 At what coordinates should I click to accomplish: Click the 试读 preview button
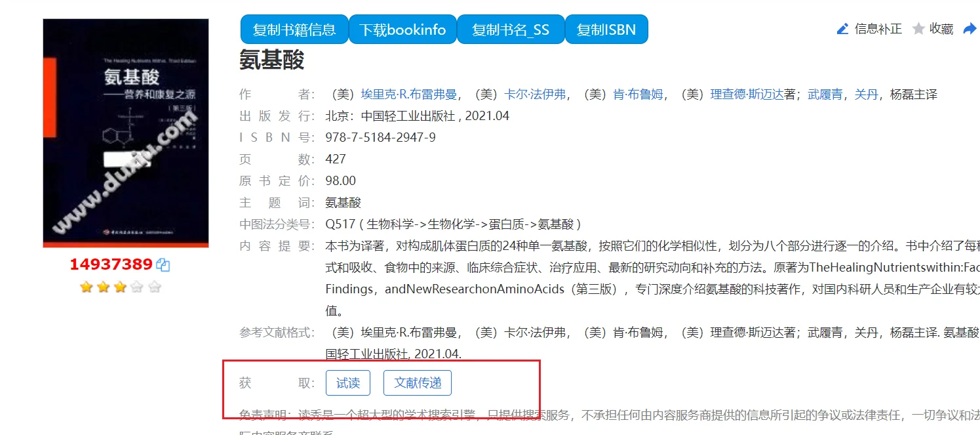click(348, 383)
